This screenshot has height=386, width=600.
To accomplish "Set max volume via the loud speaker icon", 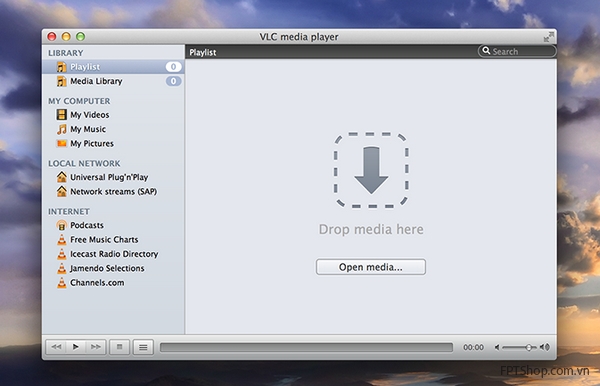I will (x=545, y=347).
